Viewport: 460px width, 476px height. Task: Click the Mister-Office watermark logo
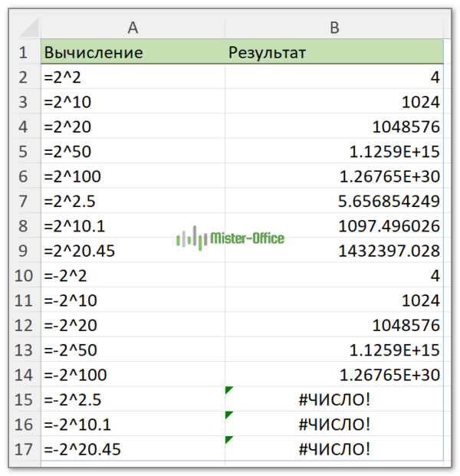coord(230,238)
